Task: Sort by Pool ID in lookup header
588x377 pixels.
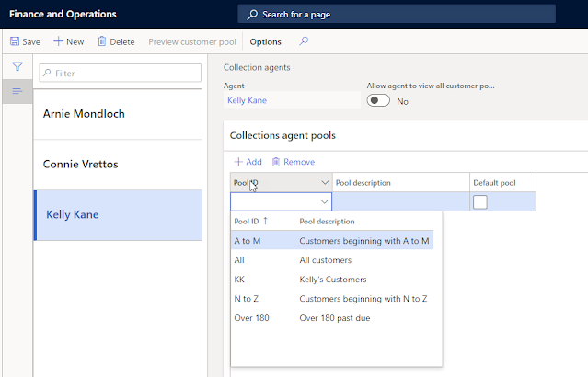Action: tap(250, 221)
